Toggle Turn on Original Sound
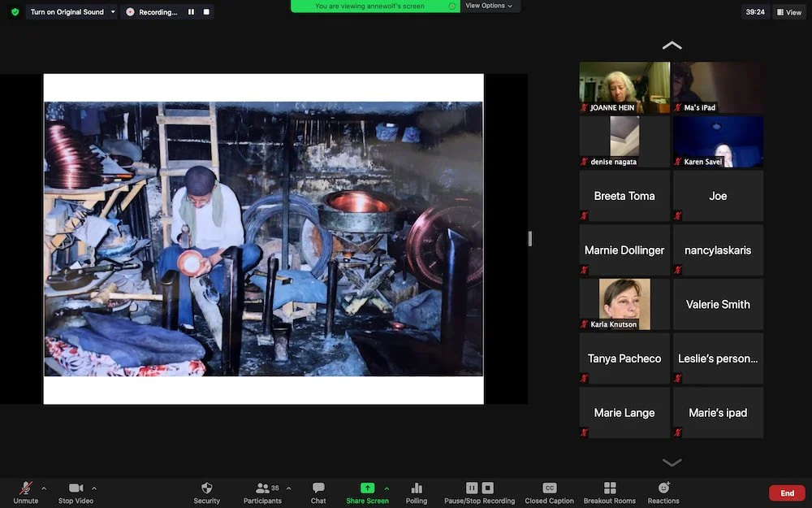This screenshot has width=812, height=508. coord(67,11)
